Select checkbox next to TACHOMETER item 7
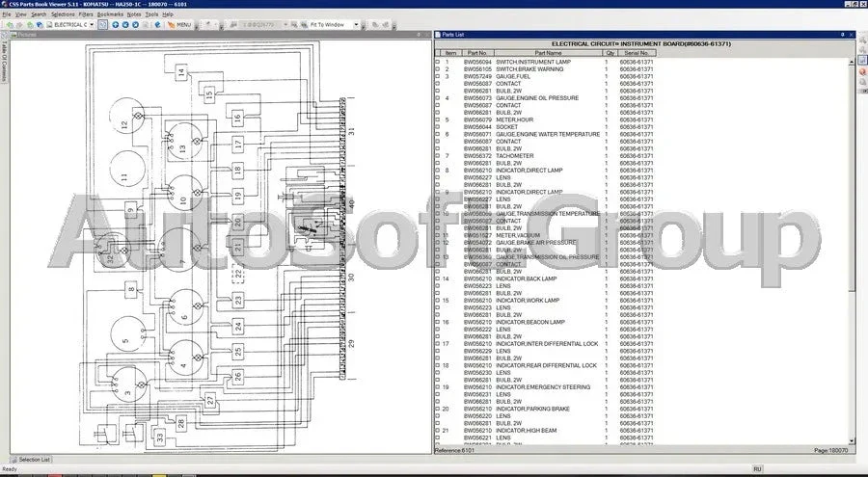This screenshot has width=868, height=477. 437,156
